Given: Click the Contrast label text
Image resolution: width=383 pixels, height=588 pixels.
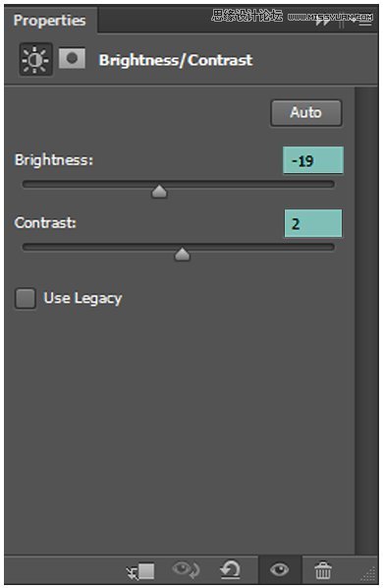Looking at the screenshot, I should click(45, 223).
